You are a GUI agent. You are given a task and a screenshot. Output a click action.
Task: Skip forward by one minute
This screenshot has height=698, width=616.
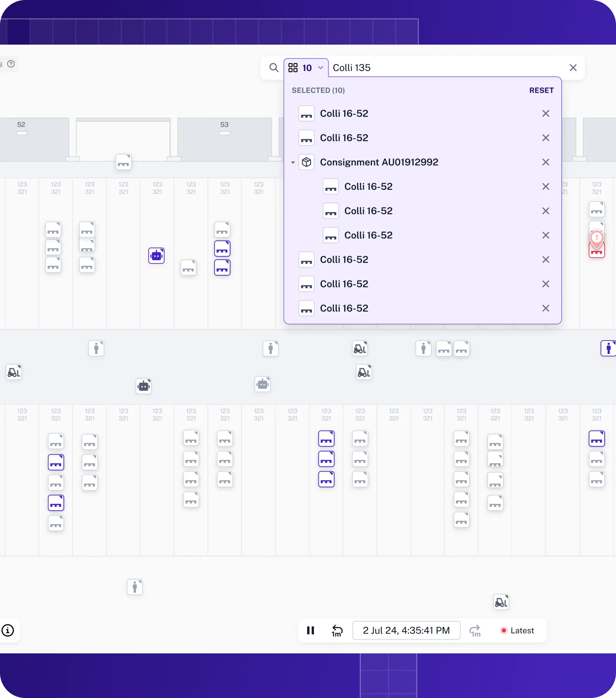pyautogui.click(x=475, y=631)
